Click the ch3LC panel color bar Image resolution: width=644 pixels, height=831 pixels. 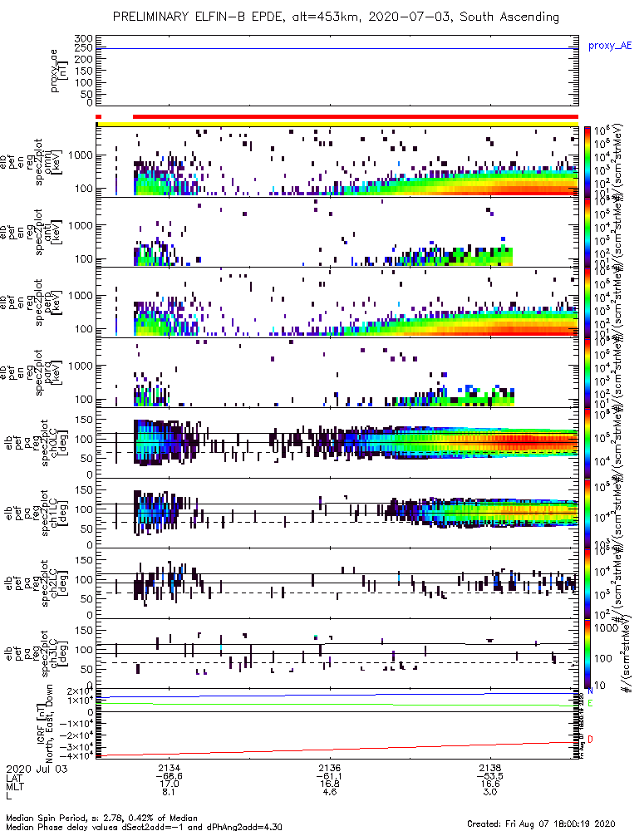587,653
